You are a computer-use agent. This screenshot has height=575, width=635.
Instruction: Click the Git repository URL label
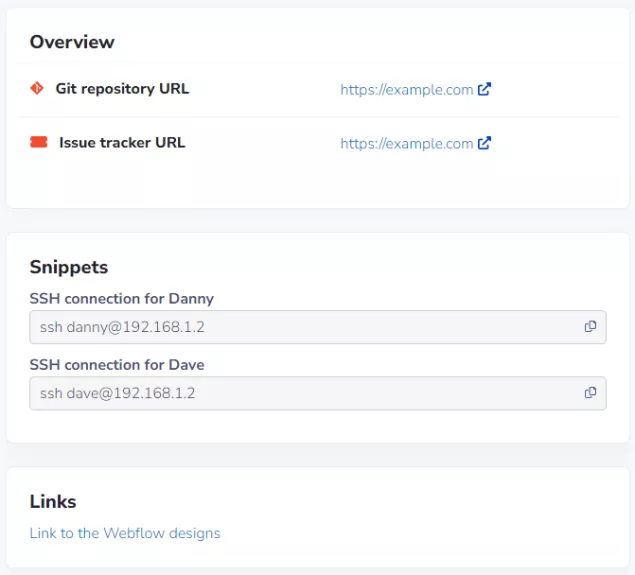click(122, 88)
